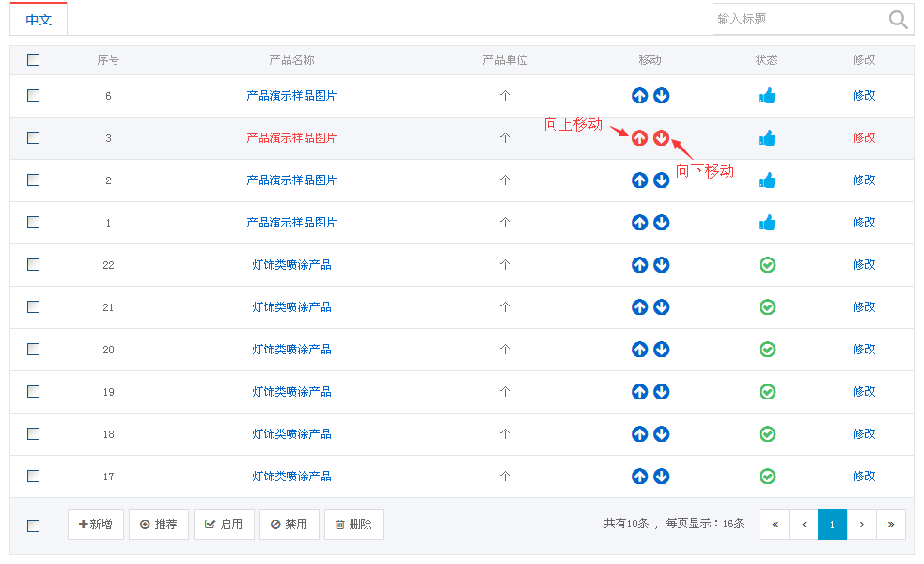The height and width of the screenshot is (564, 924).
Task: Check the select-all box in table header
Action: [x=34, y=60]
